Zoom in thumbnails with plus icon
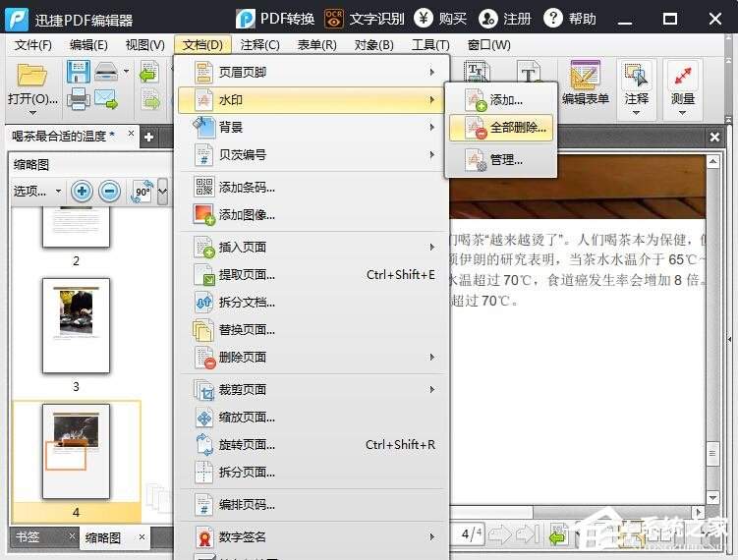Image resolution: width=738 pixels, height=560 pixels. tap(82, 191)
